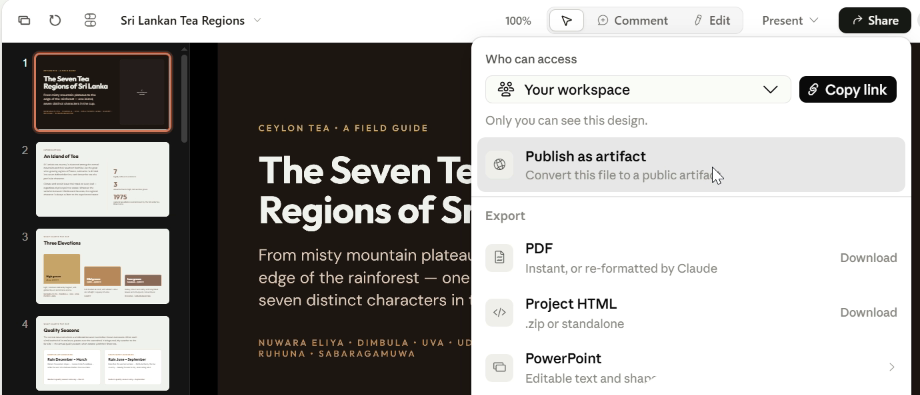The height and width of the screenshot is (395, 920).
Task: Click the Comment speech bubble icon
Action: click(603, 21)
